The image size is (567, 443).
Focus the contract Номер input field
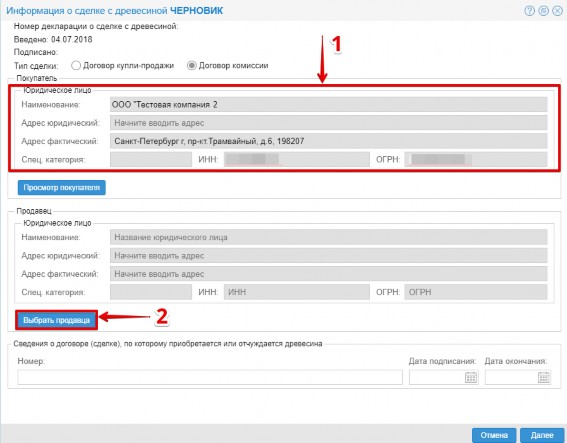tap(210, 377)
